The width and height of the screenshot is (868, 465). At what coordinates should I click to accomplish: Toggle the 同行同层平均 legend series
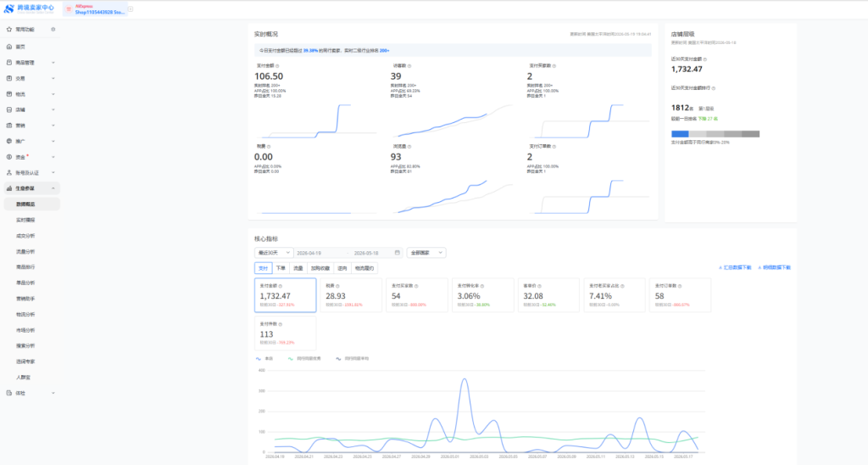(x=352, y=359)
